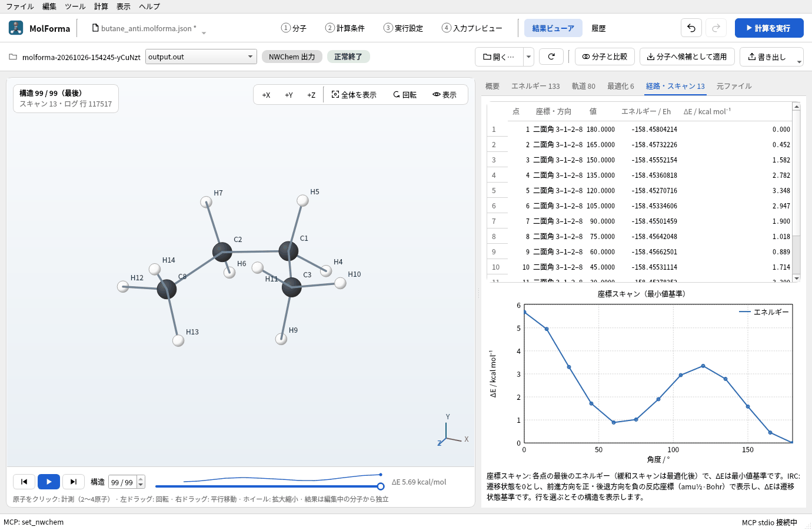Open the output.out file dropdown
The image size is (812, 530).
point(201,57)
